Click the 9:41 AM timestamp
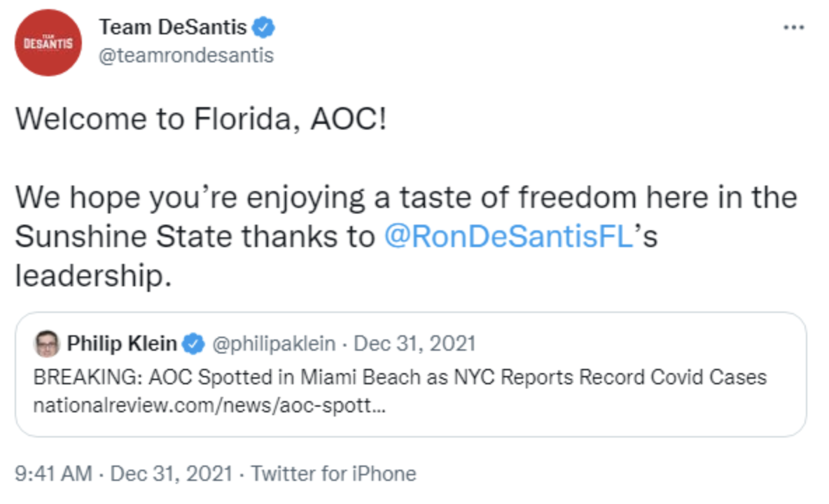Screen dimensions: 829x504 [x=53, y=474]
